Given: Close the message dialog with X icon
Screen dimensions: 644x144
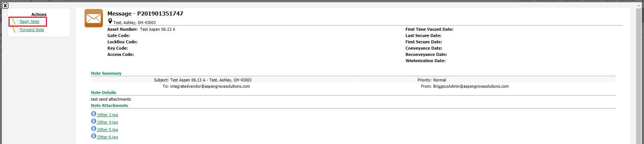Looking at the screenshot, I should coord(5,6).
